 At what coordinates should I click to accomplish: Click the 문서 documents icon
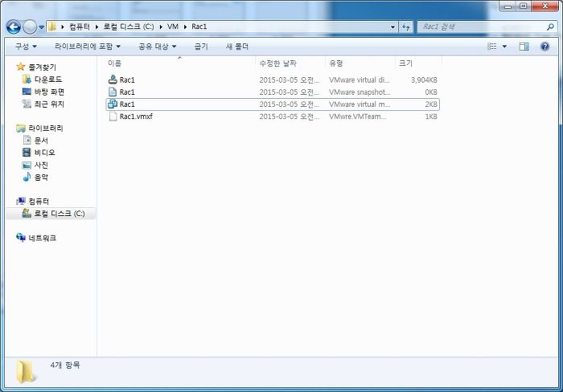click(x=27, y=140)
